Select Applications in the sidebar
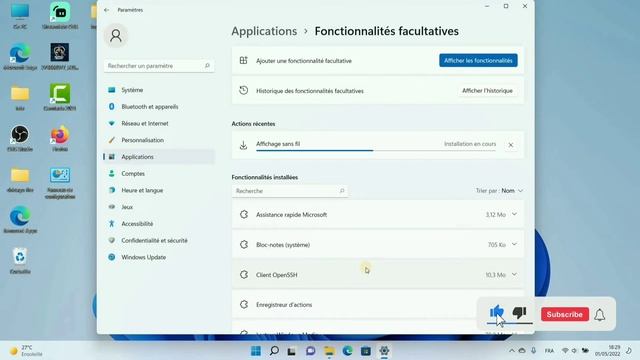 point(159,157)
